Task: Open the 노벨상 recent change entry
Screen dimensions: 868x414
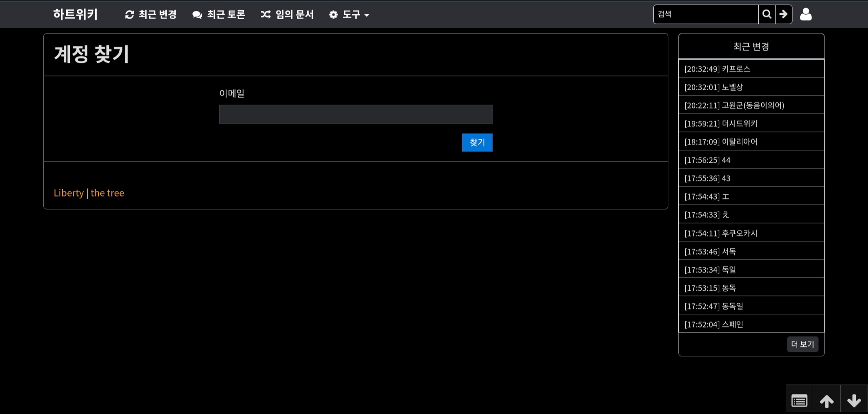Action: [x=751, y=87]
